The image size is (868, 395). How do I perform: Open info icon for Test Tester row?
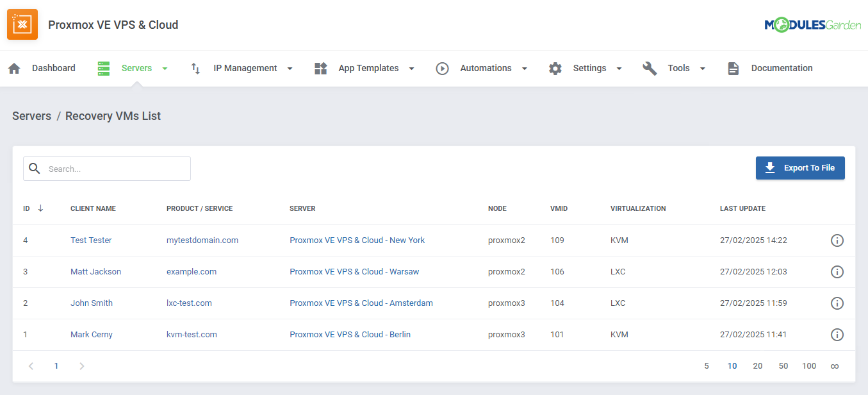click(837, 240)
